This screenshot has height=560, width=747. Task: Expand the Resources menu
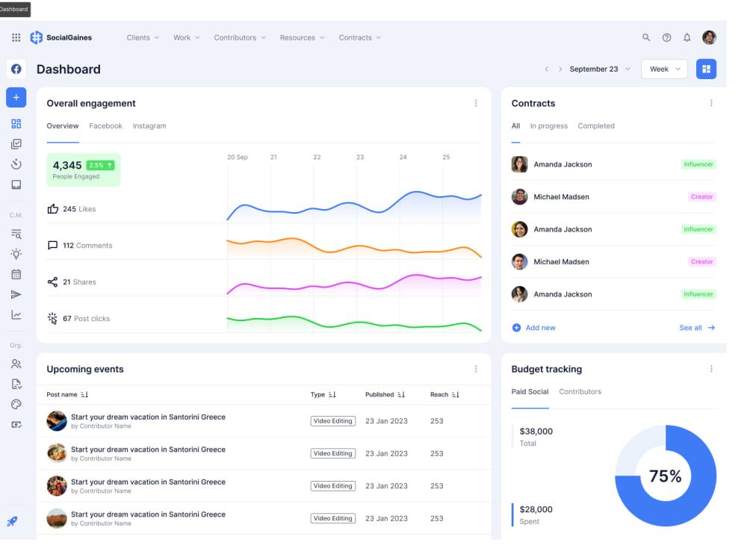pyautogui.click(x=302, y=37)
